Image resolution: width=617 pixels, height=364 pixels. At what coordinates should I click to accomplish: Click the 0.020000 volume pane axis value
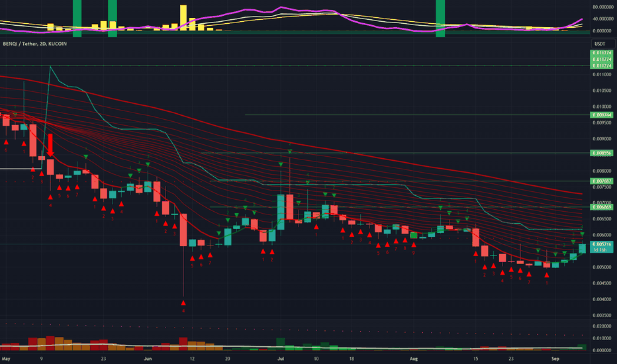click(x=602, y=327)
